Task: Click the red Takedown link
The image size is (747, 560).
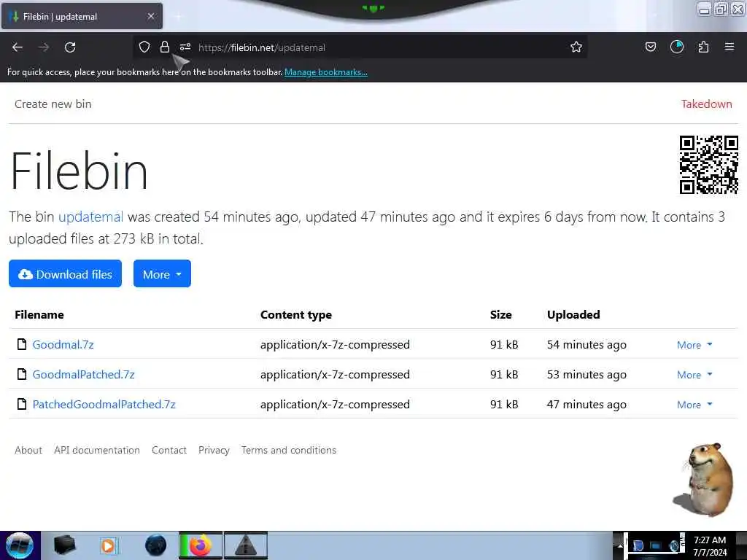Action: click(706, 104)
